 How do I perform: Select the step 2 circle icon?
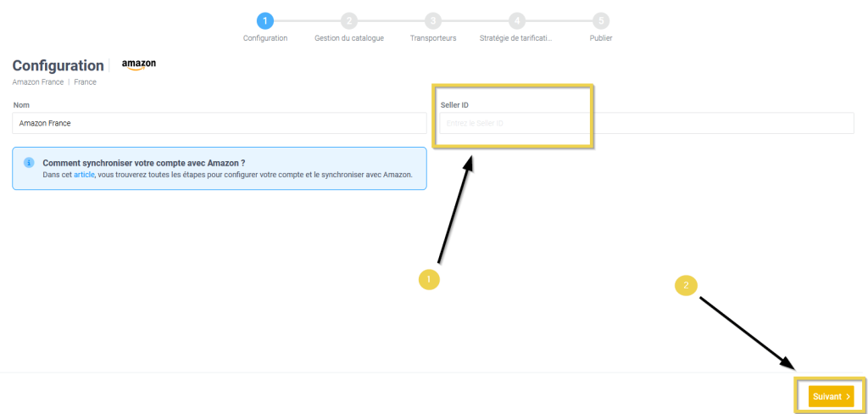pos(349,21)
